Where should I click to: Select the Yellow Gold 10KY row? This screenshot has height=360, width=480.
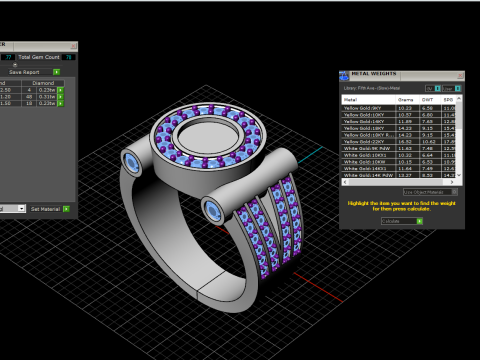(x=399, y=115)
